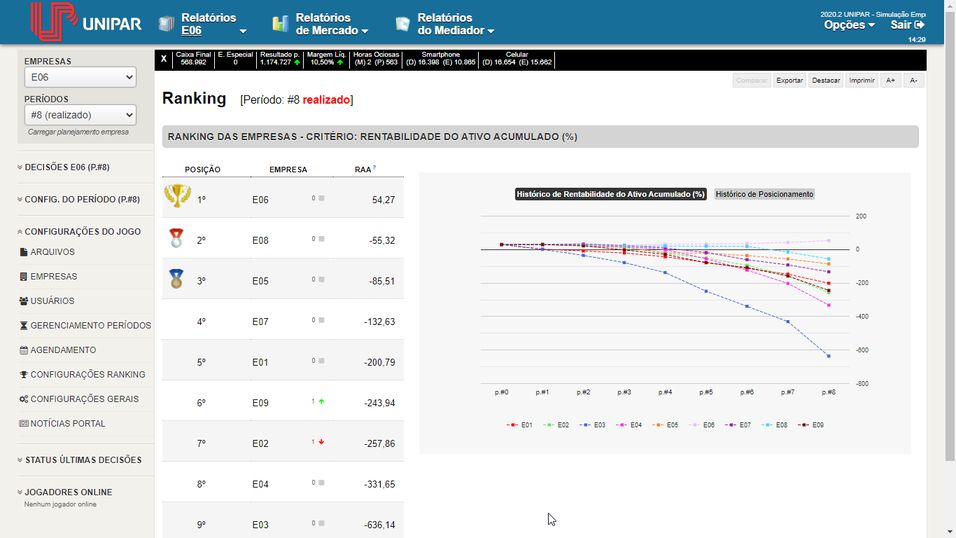Click the A+ font size increase button
Viewport: 956px width, 538px height.
coord(890,80)
